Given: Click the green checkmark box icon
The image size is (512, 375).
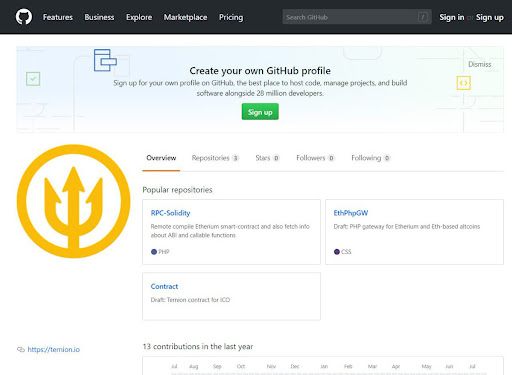Looking at the screenshot, I should click(33, 79).
